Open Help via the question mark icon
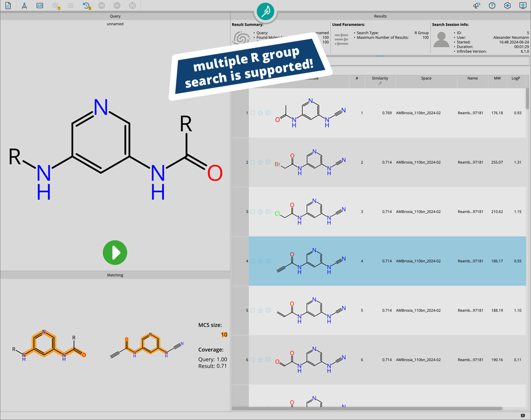The width and height of the screenshot is (531, 420). click(x=492, y=5)
